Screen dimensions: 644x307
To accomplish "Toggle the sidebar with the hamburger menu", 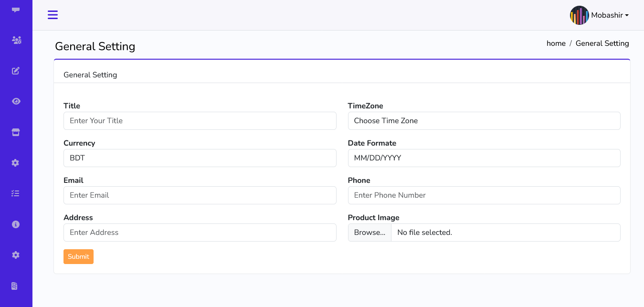I will pyautogui.click(x=53, y=15).
